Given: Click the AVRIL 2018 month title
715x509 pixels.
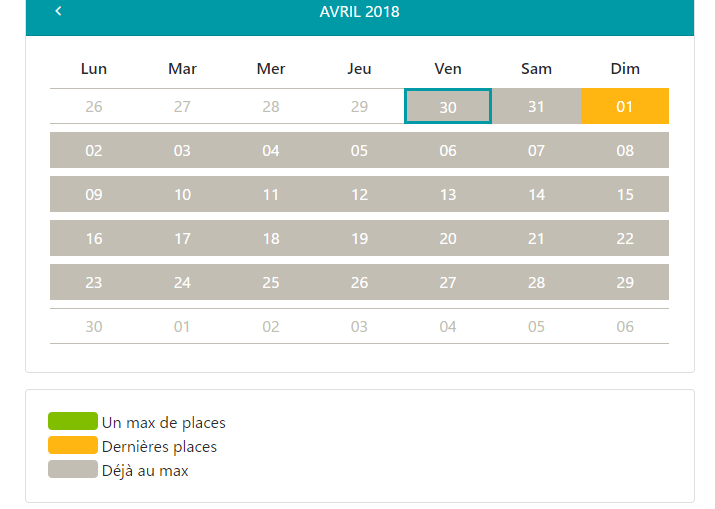Looking at the screenshot, I should pos(359,11).
